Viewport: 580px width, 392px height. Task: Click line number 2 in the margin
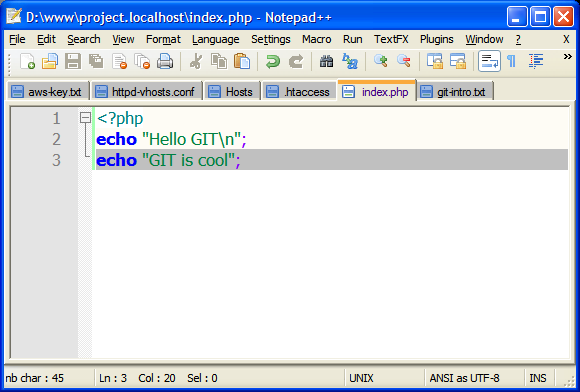(x=56, y=139)
